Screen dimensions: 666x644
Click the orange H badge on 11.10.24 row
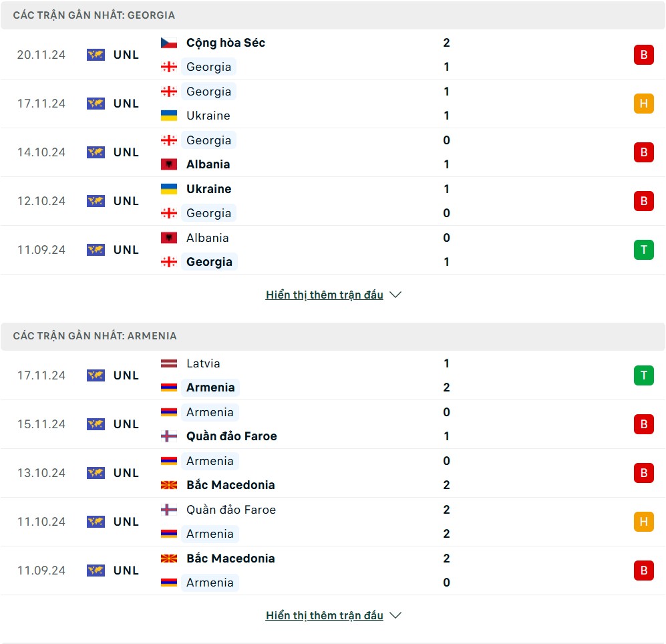coord(643,522)
